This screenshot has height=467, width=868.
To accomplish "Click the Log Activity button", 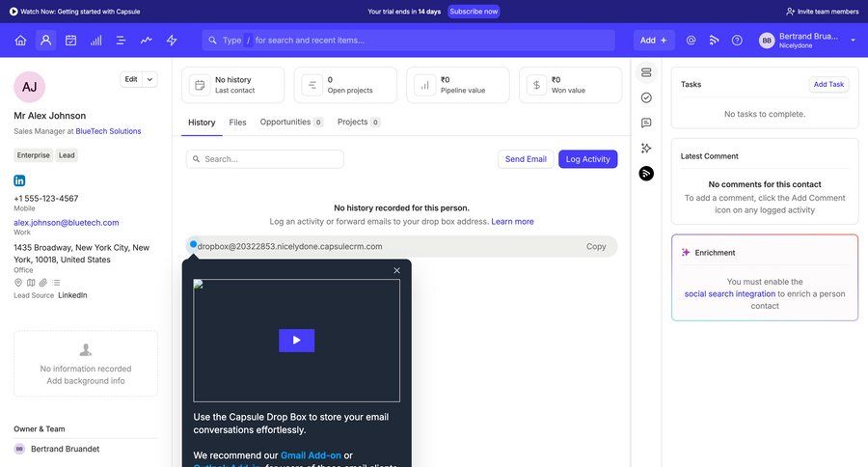I will point(588,159).
